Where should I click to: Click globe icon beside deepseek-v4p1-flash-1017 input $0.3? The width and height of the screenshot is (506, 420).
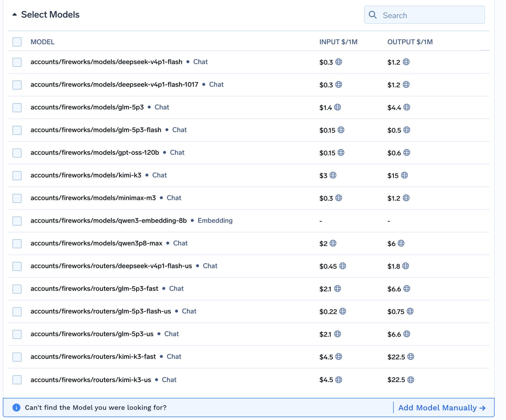339,84
